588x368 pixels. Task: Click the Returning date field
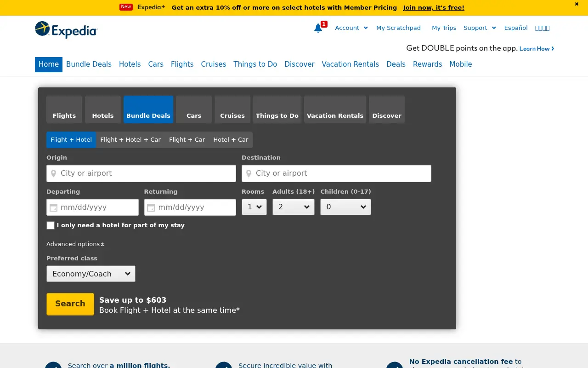190,207
